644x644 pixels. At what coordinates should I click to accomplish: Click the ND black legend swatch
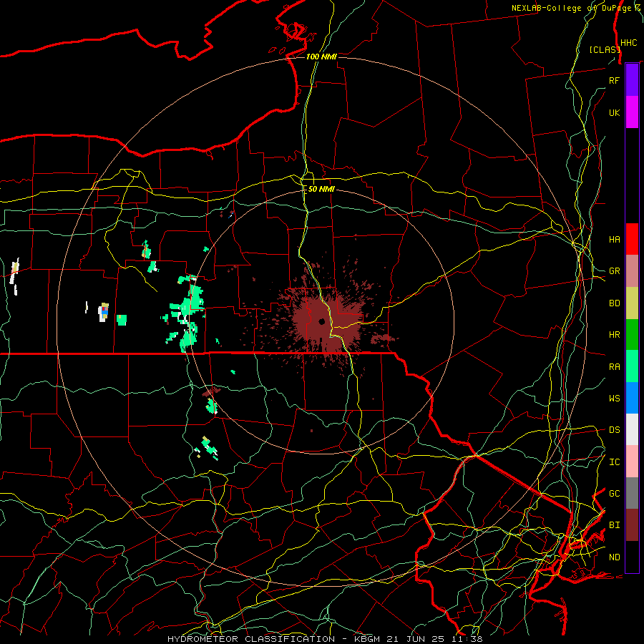[632, 557]
